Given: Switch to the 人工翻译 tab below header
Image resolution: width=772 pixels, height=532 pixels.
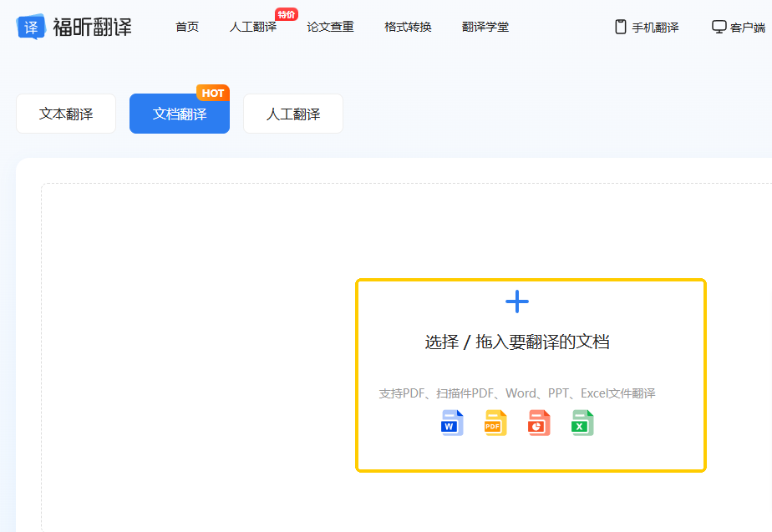Looking at the screenshot, I should (293, 114).
